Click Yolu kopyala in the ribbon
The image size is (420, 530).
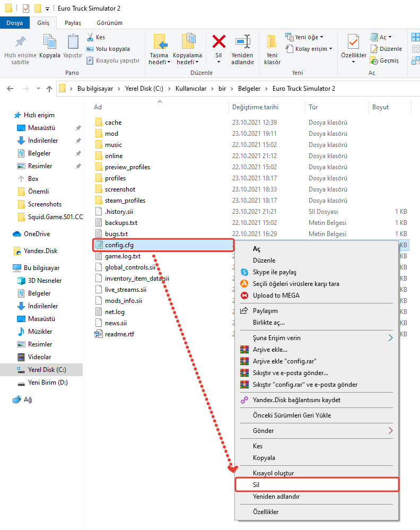tap(108, 49)
